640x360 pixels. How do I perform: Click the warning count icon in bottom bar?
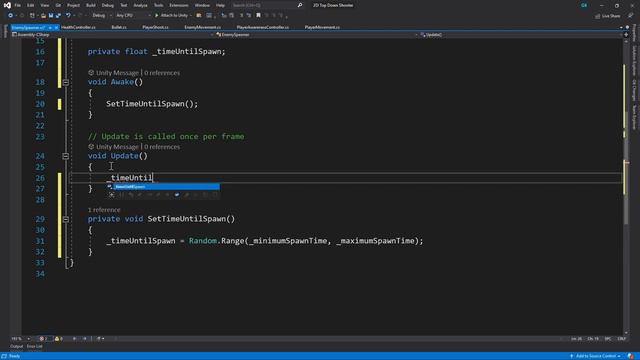pos(57,339)
